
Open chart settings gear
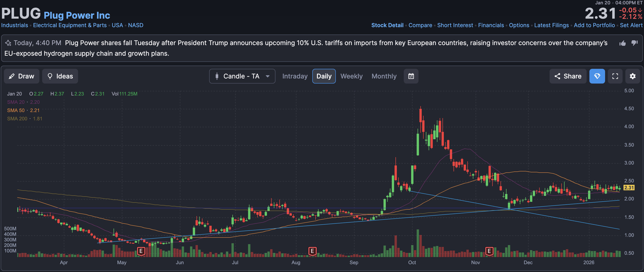(632, 76)
